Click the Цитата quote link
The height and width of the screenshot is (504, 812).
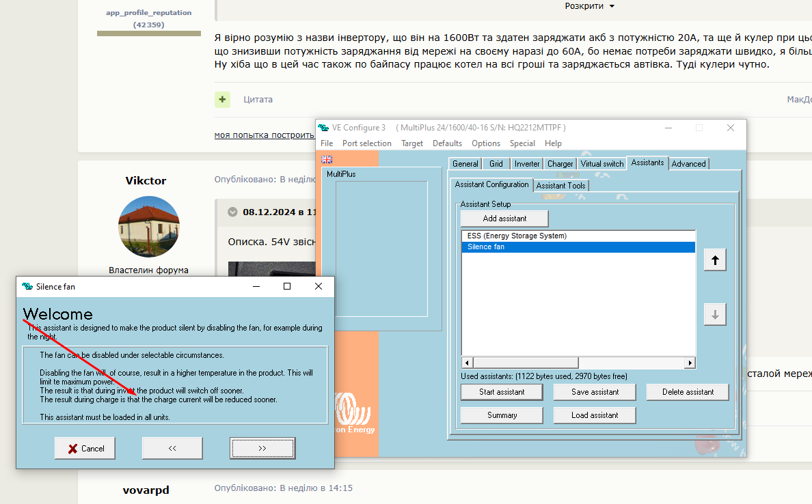click(258, 99)
